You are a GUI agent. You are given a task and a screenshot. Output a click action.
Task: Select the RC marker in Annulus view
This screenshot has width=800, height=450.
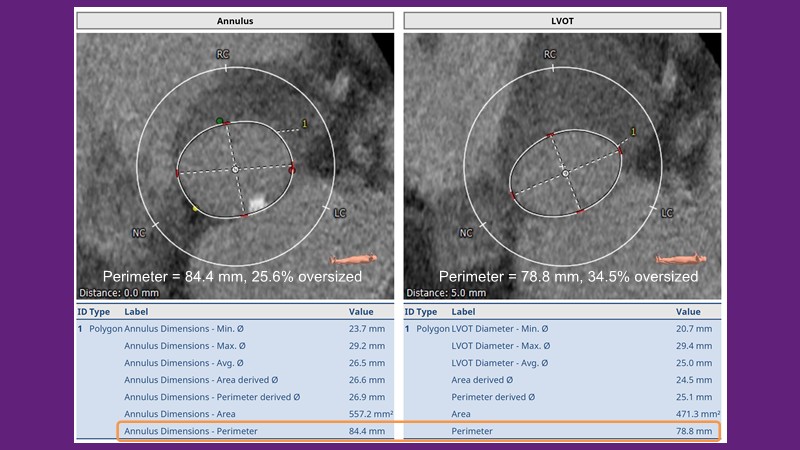click(223, 54)
